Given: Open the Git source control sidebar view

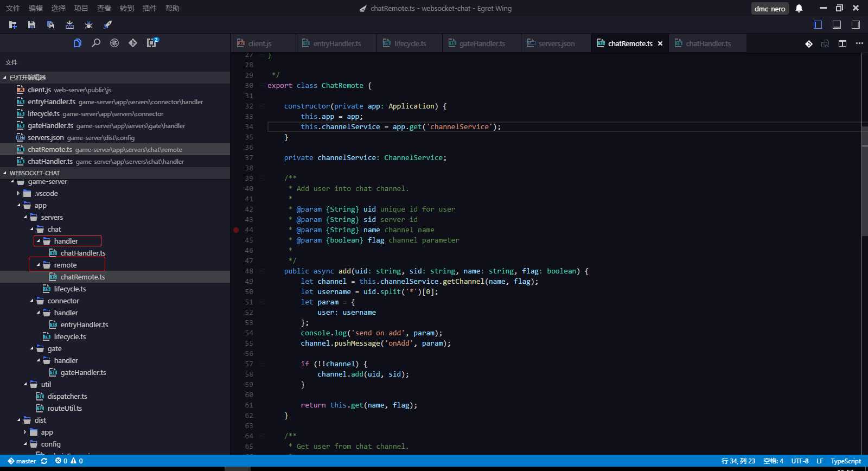Looking at the screenshot, I should click(x=133, y=43).
